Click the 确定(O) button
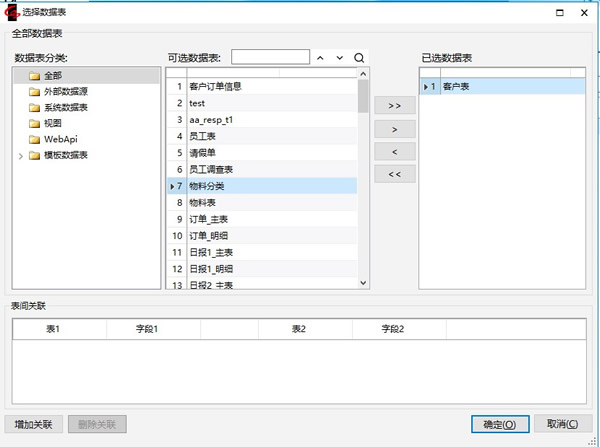The image size is (600, 447). (499, 424)
